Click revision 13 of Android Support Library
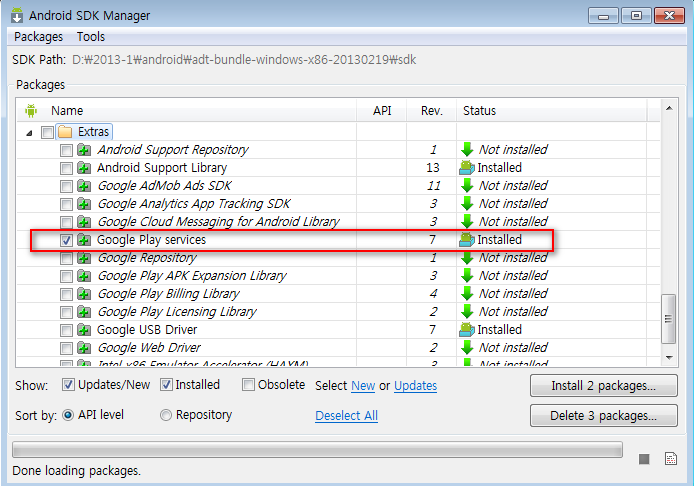 click(x=432, y=168)
